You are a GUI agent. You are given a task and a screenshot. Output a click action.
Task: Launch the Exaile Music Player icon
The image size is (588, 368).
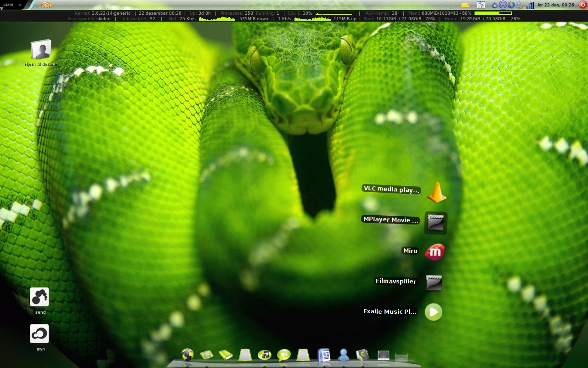(x=433, y=312)
